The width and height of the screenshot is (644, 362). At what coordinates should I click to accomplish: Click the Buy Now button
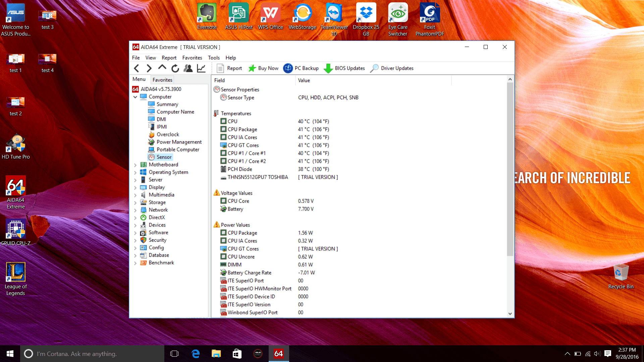click(x=263, y=68)
